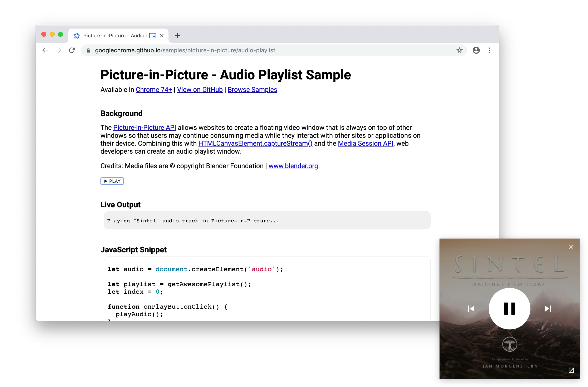This screenshot has width=588, height=387.
Task: Click the PLAY button to start playlist
Action: tap(112, 181)
